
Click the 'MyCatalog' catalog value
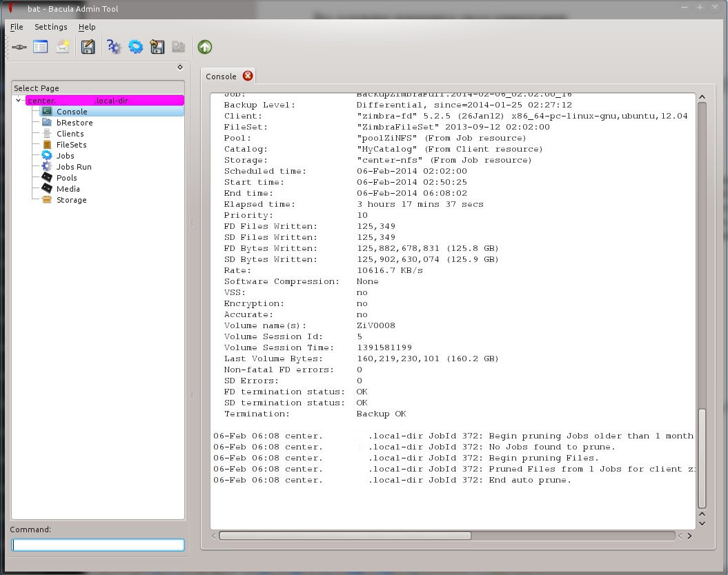point(386,149)
